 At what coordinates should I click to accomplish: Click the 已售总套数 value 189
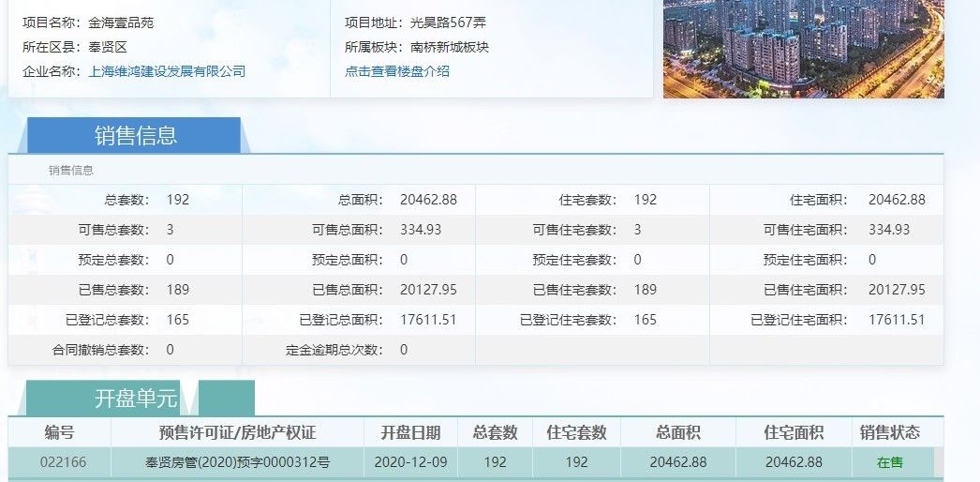pos(178,290)
